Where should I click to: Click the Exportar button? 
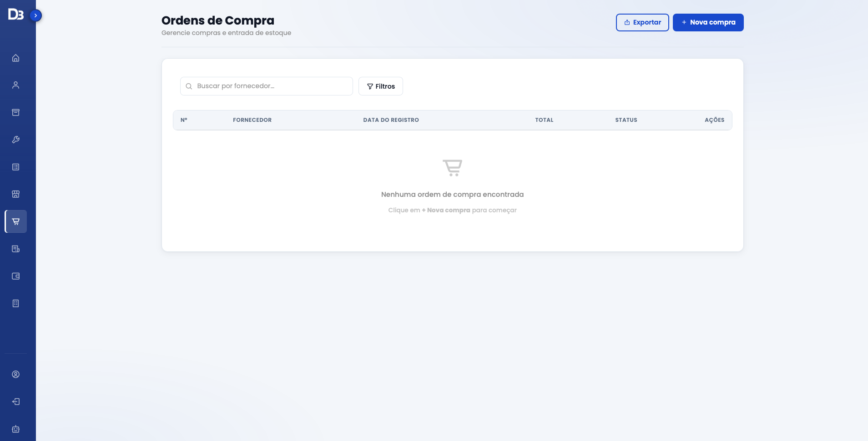(642, 22)
